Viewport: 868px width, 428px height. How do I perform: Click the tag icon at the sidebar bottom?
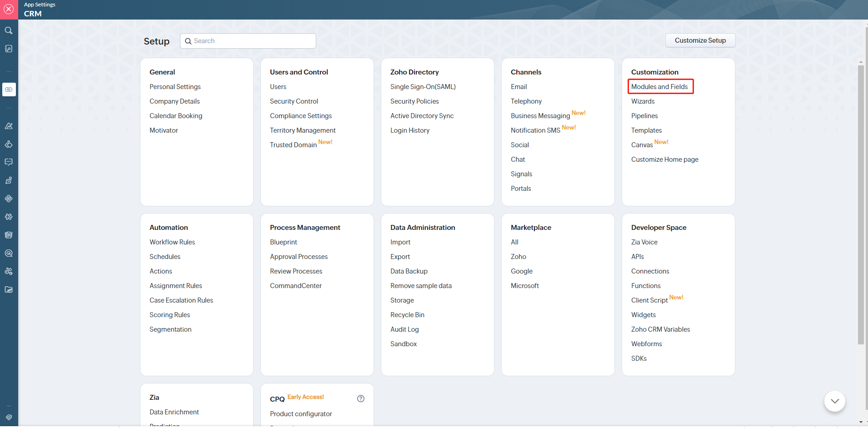pos(9,417)
